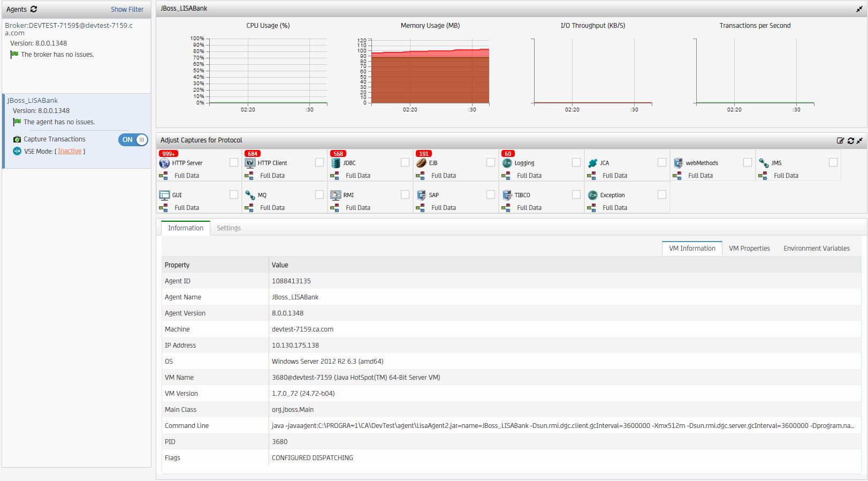Image resolution: width=868 pixels, height=481 pixels.
Task: Check the RMI checkbox
Action: click(x=405, y=194)
